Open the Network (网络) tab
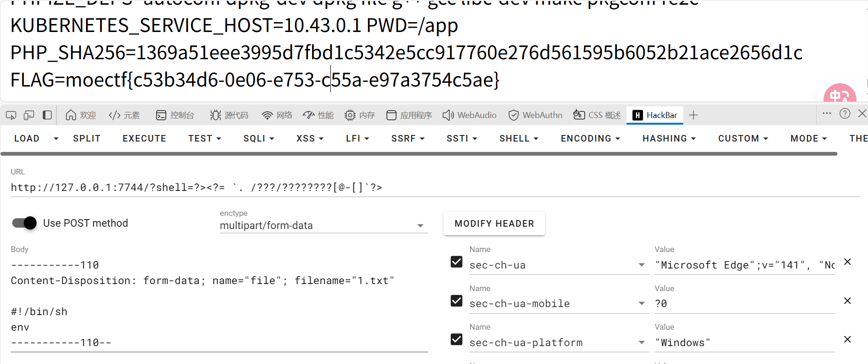This screenshot has height=364, width=868. point(277,115)
